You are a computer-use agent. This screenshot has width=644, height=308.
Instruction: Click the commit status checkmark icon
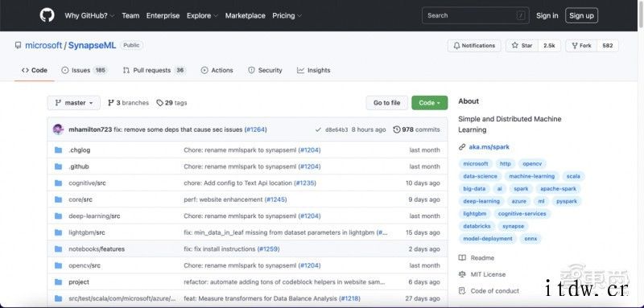coord(318,129)
